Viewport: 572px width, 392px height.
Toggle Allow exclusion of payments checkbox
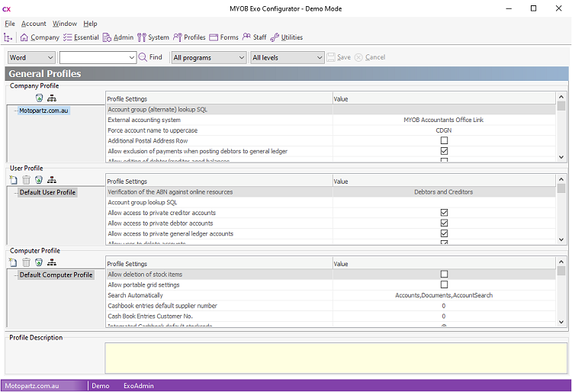(x=444, y=151)
